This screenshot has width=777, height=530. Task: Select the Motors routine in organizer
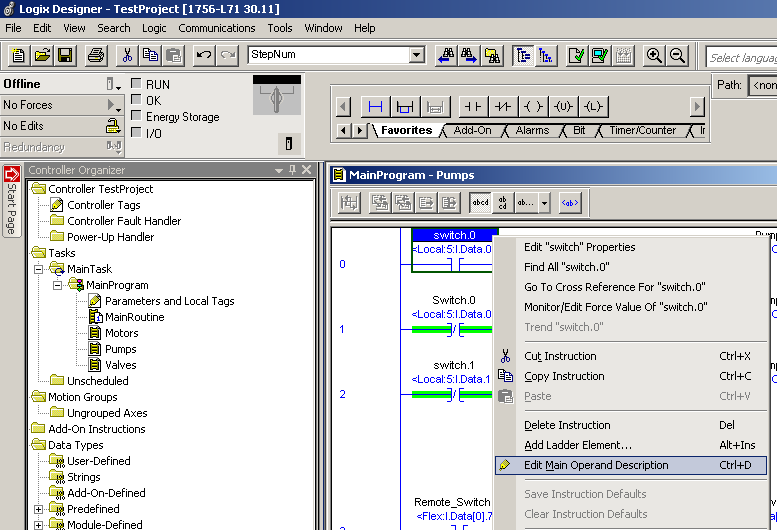(x=121, y=333)
